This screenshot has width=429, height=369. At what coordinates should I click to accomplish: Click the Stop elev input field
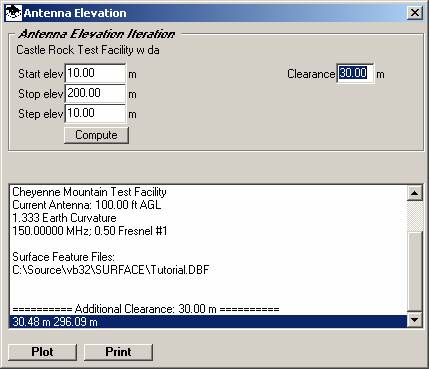95,93
